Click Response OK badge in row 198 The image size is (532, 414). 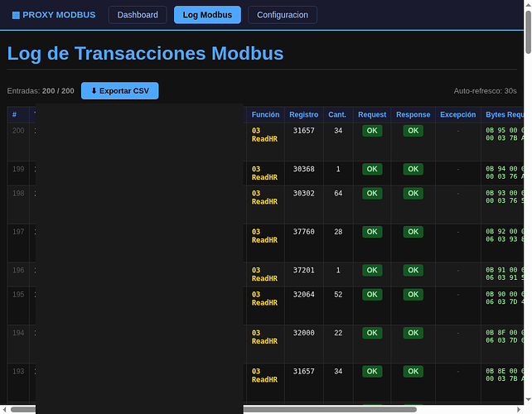413,193
